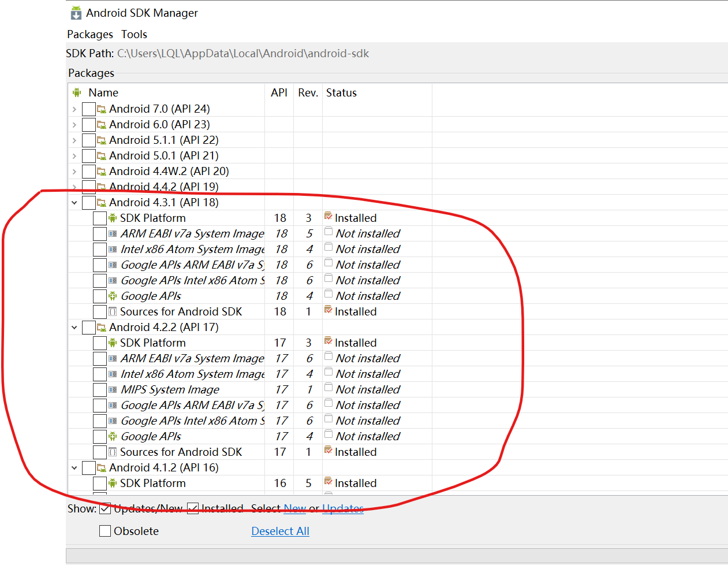Click the Rev. column header
Image resolution: width=728 pixels, height=565 pixels.
(x=308, y=92)
